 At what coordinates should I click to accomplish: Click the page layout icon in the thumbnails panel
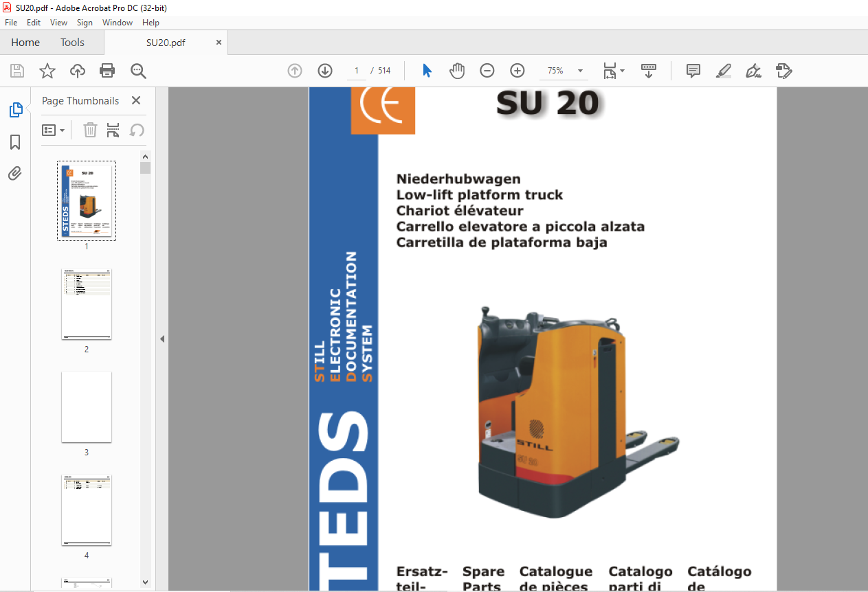[113, 130]
